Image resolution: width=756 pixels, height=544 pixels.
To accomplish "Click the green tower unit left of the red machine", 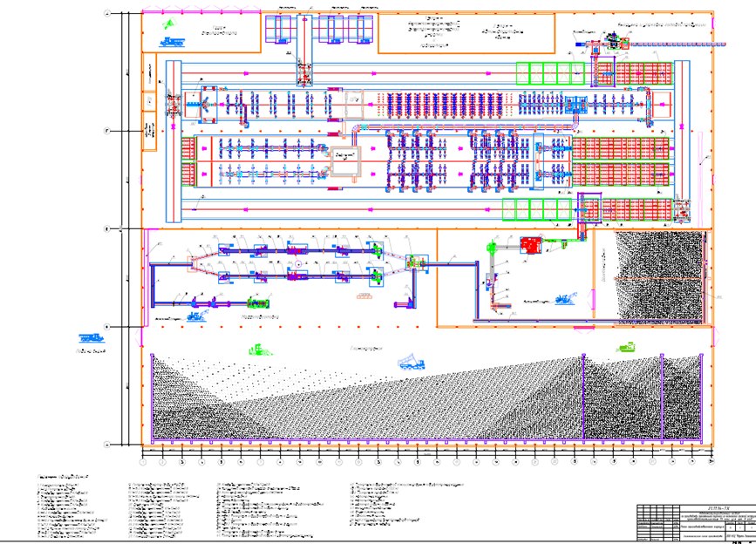I will 491,248.
